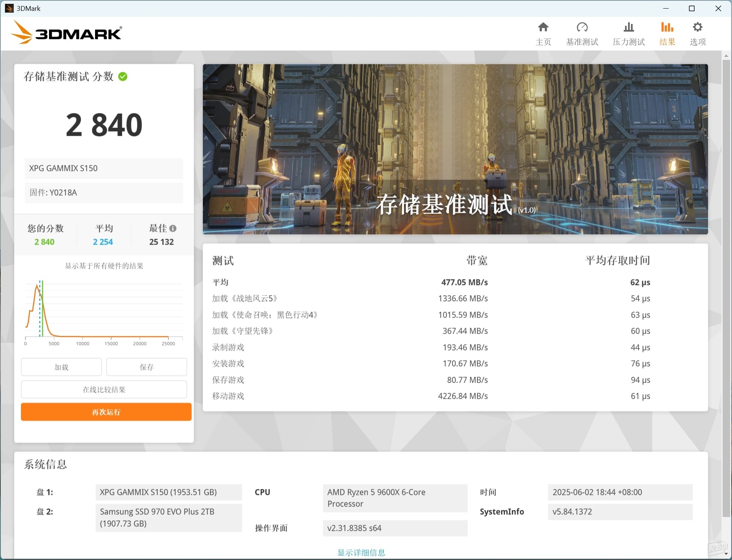
Task: Click the 加载 button
Action: pyautogui.click(x=61, y=367)
